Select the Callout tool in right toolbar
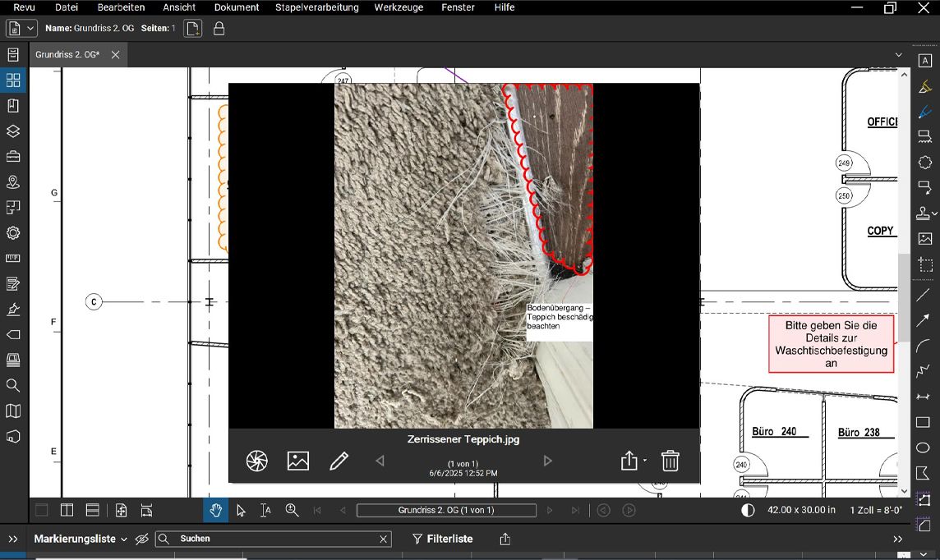The image size is (940, 560). pos(925,188)
